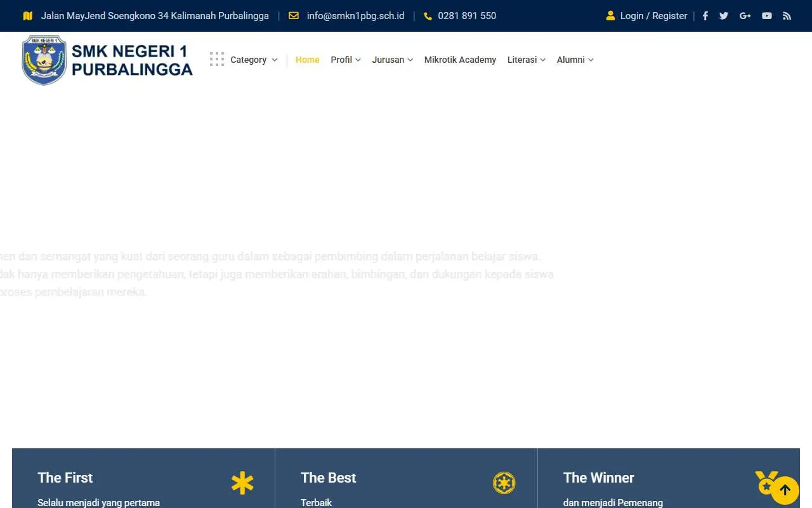The height and width of the screenshot is (508, 812).
Task: Open the Login / Register link
Action: point(653,16)
